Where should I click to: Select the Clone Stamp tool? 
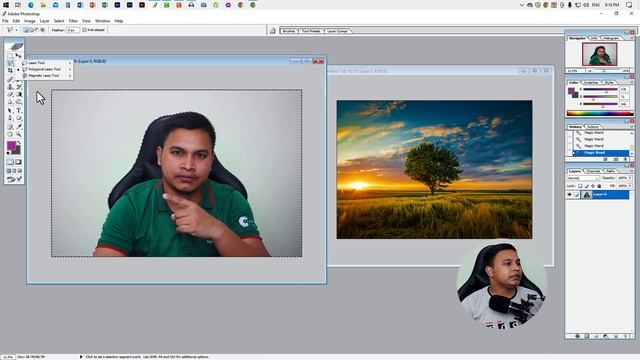tap(10, 87)
